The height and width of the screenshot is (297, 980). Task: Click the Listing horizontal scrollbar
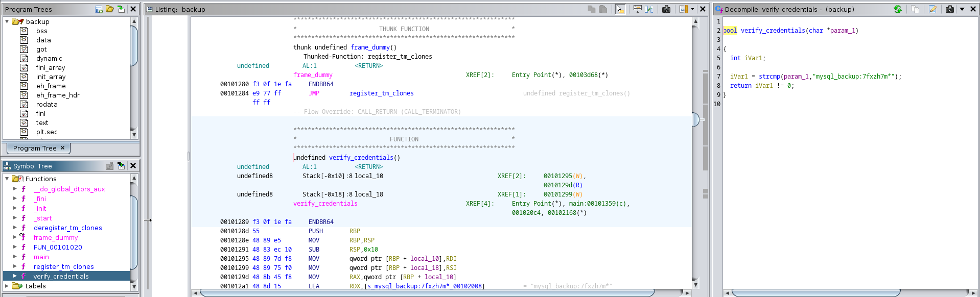coord(427,293)
